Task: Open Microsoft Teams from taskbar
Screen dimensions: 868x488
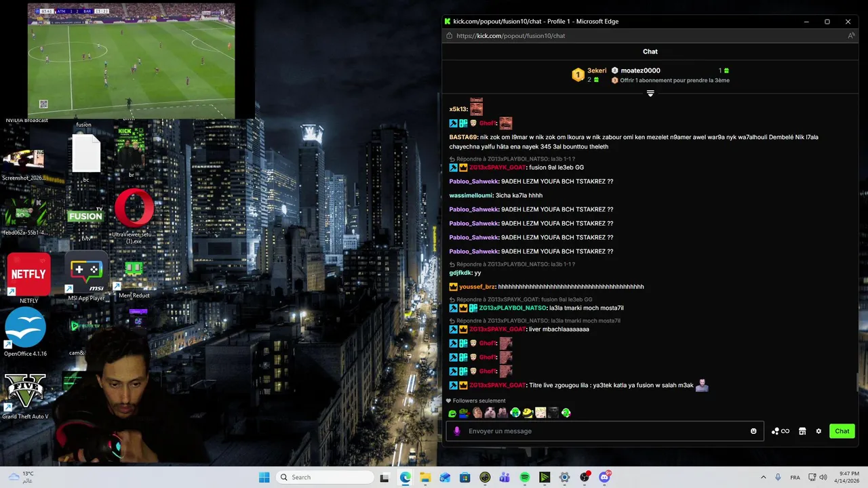Action: tap(505, 477)
